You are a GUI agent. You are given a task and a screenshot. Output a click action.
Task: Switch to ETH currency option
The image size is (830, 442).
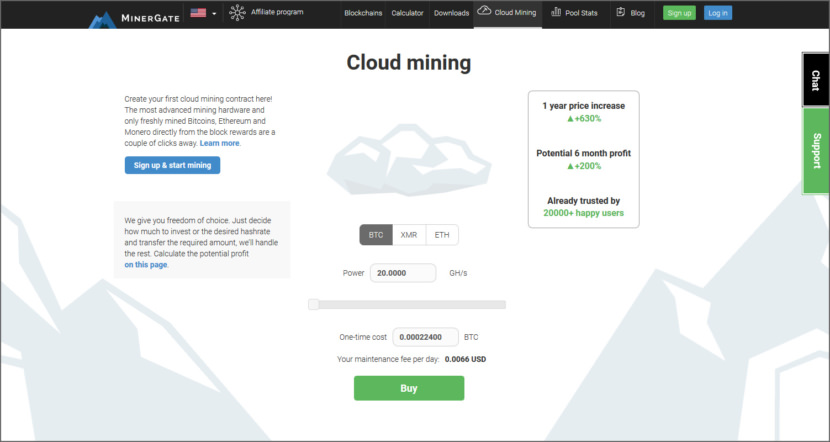coord(441,235)
